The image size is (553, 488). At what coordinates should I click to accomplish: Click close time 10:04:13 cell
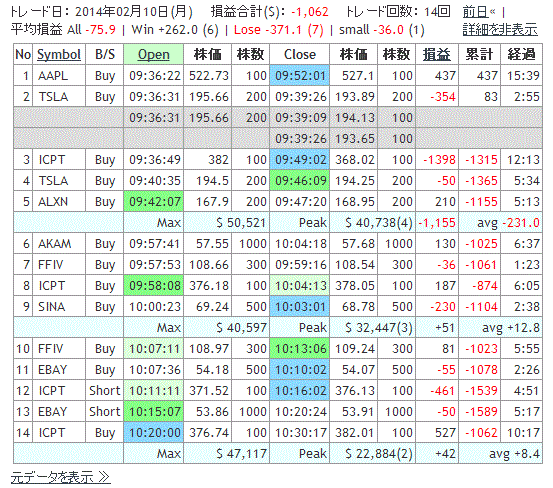coord(300,285)
